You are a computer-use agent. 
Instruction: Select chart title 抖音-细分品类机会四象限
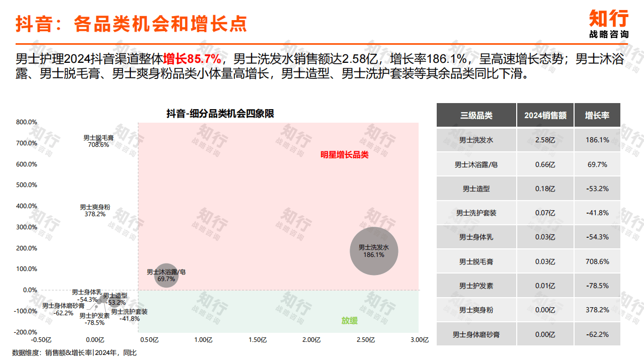(220, 114)
